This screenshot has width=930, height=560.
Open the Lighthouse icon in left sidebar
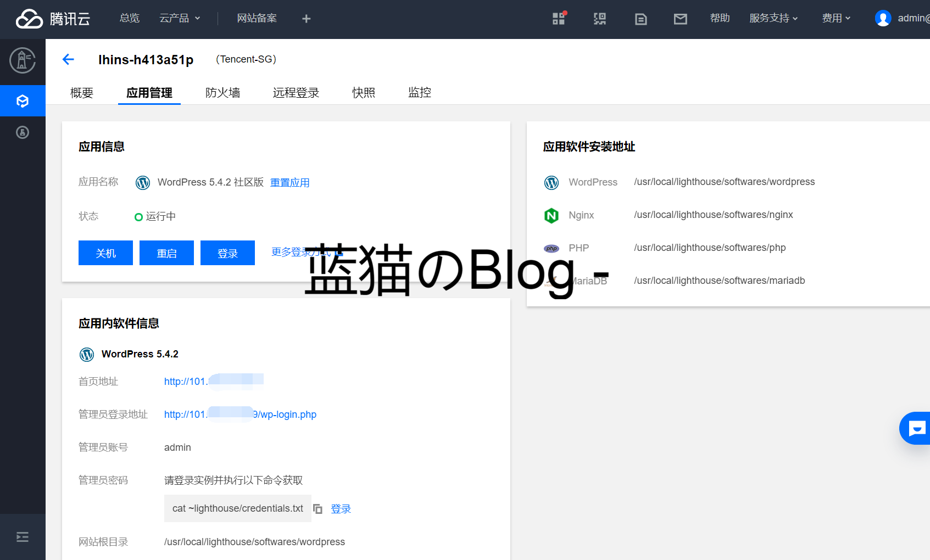23,60
